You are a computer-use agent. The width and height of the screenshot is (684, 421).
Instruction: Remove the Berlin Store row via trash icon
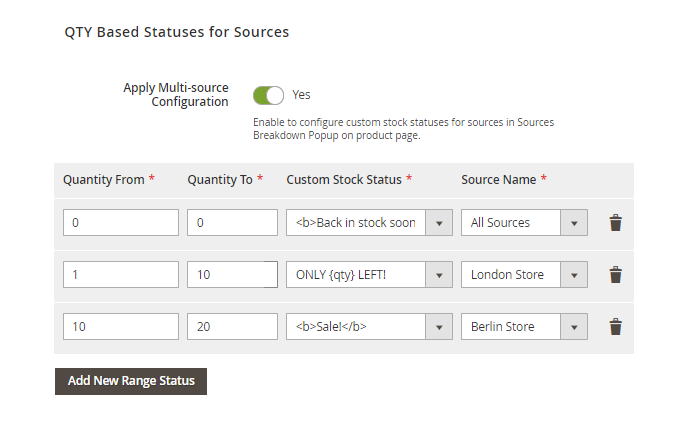(616, 327)
